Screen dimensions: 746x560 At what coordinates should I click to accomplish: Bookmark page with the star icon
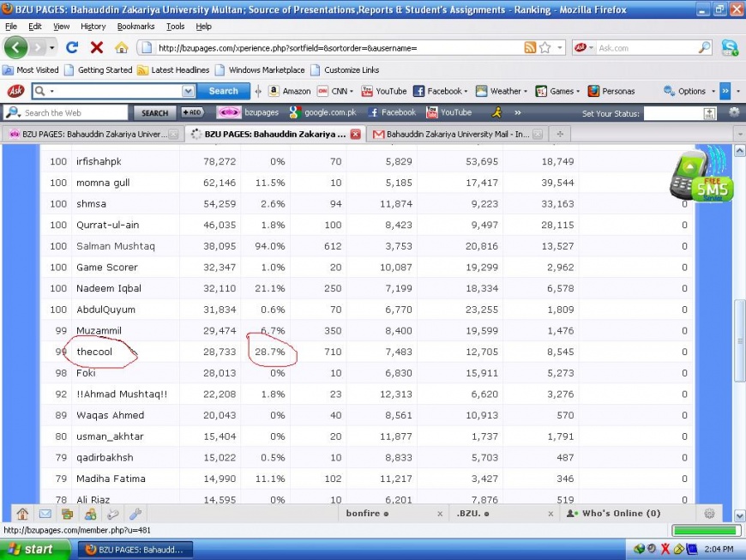point(545,48)
